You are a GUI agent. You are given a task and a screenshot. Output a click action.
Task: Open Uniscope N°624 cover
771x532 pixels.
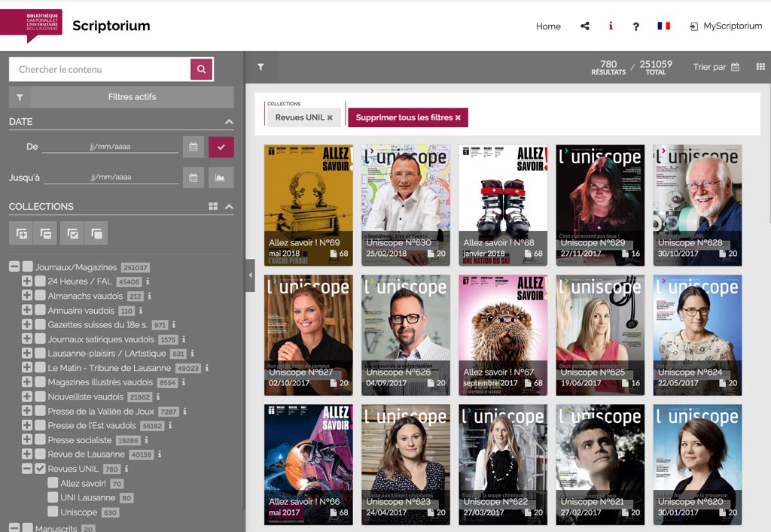pyautogui.click(x=697, y=335)
